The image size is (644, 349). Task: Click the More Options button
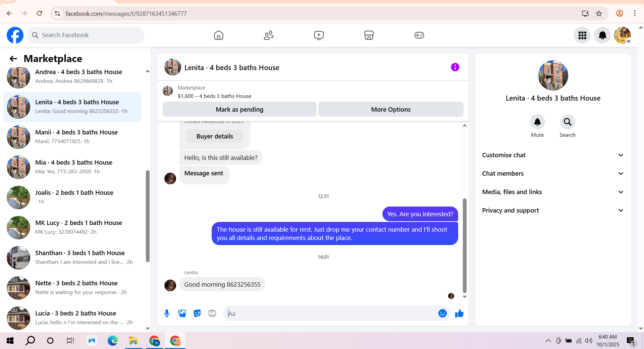point(391,109)
